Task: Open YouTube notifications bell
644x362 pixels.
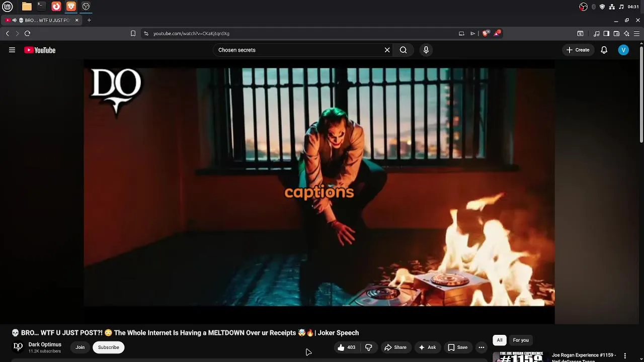Action: pyautogui.click(x=604, y=50)
